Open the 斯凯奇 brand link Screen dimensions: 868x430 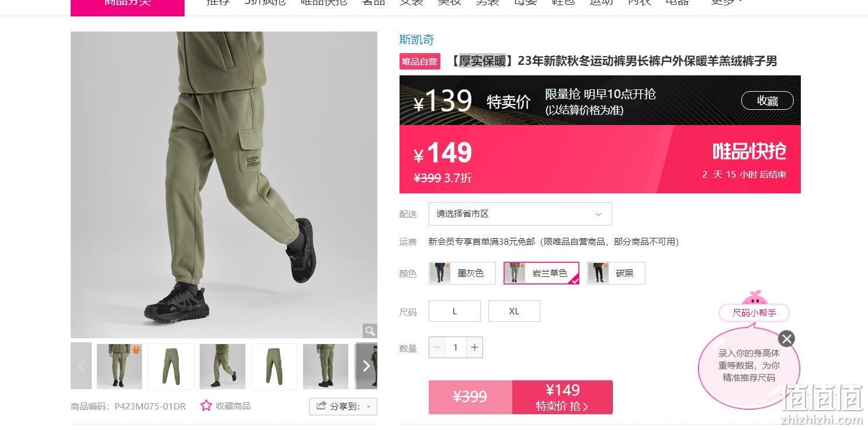point(416,40)
